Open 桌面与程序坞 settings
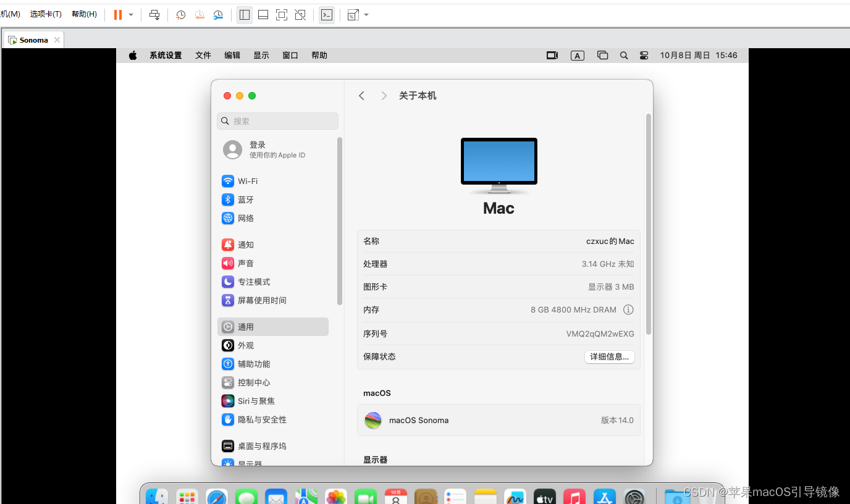The width and height of the screenshot is (850, 504). point(273,446)
